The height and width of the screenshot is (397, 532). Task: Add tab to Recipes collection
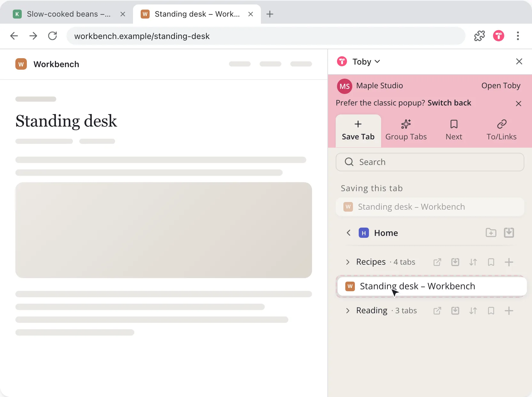click(x=509, y=262)
